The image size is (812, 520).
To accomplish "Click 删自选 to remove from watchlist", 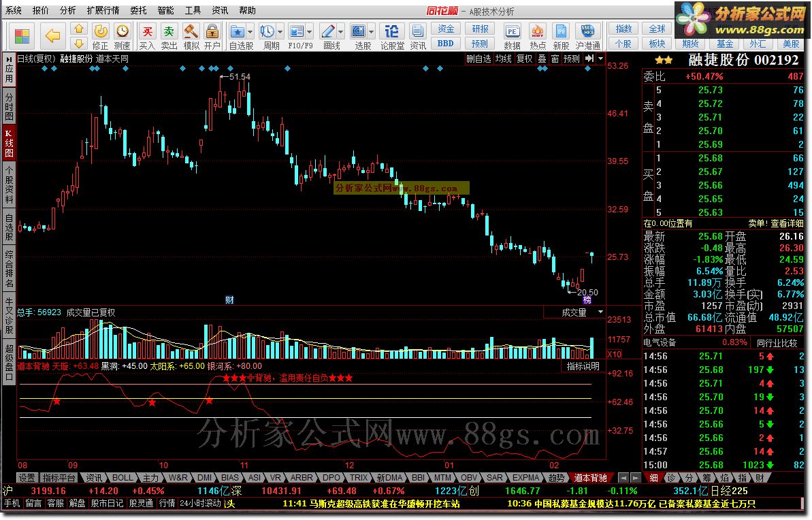I will click(x=478, y=59).
